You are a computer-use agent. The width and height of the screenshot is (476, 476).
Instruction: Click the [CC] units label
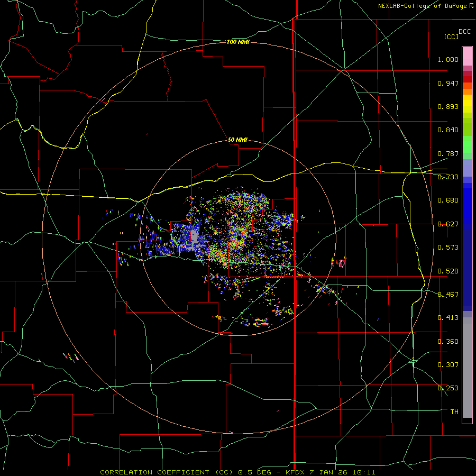[451, 36]
